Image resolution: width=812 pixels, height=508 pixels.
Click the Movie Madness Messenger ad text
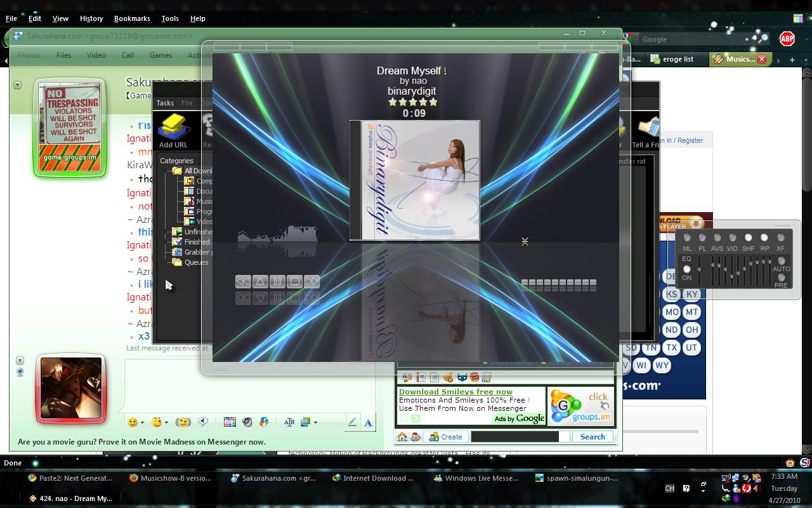[x=141, y=442]
